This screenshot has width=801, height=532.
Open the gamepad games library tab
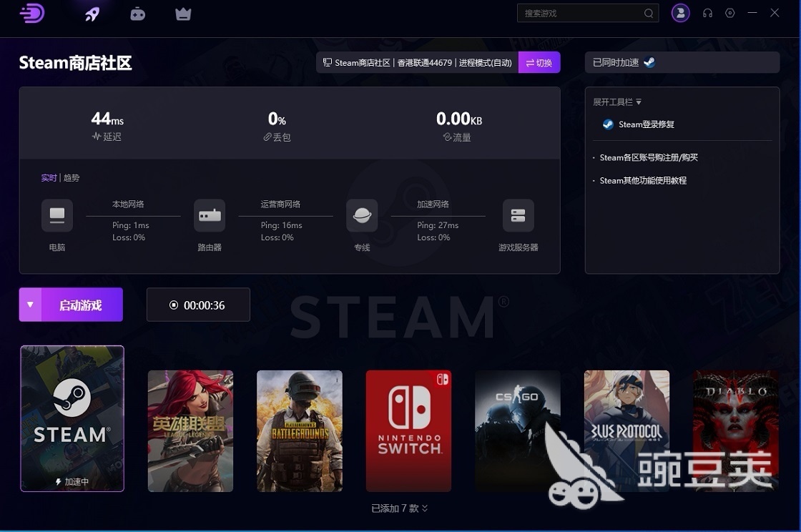[137, 14]
